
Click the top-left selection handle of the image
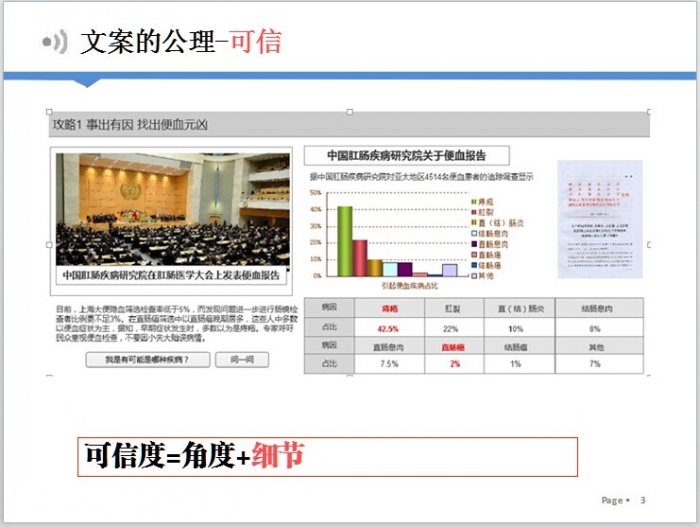click(49, 112)
